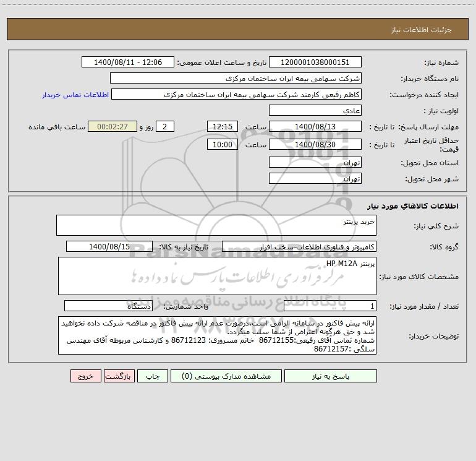Click the توضیحات خریدار label
The image size is (476, 461).
click(433, 336)
